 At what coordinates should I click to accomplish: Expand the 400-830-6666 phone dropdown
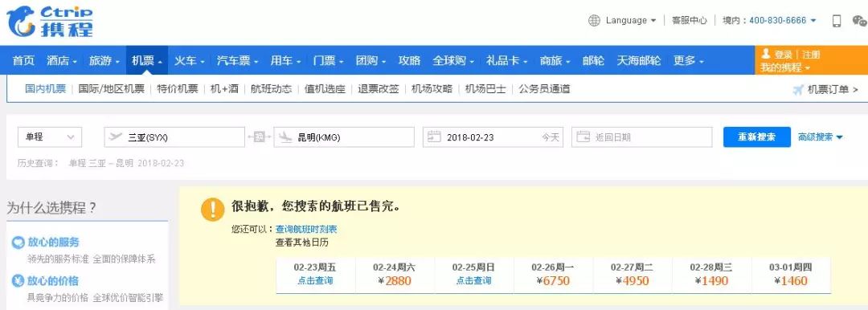(x=782, y=21)
